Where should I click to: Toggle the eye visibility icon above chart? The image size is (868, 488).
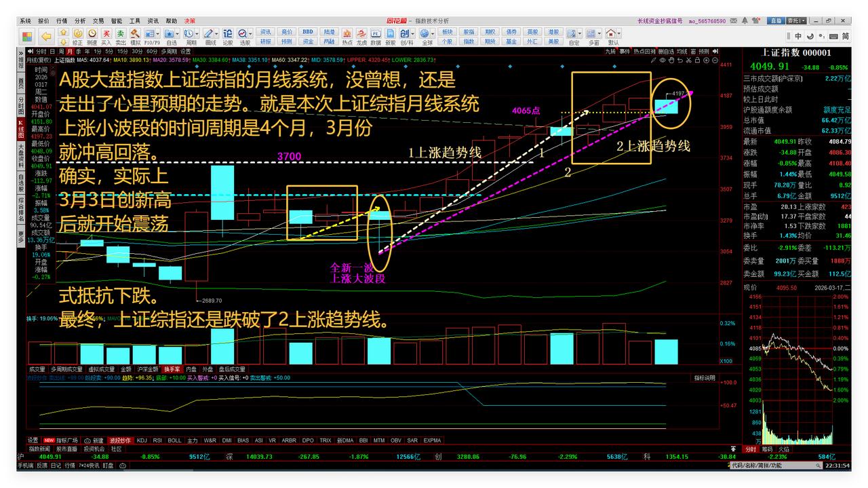[x=663, y=60]
